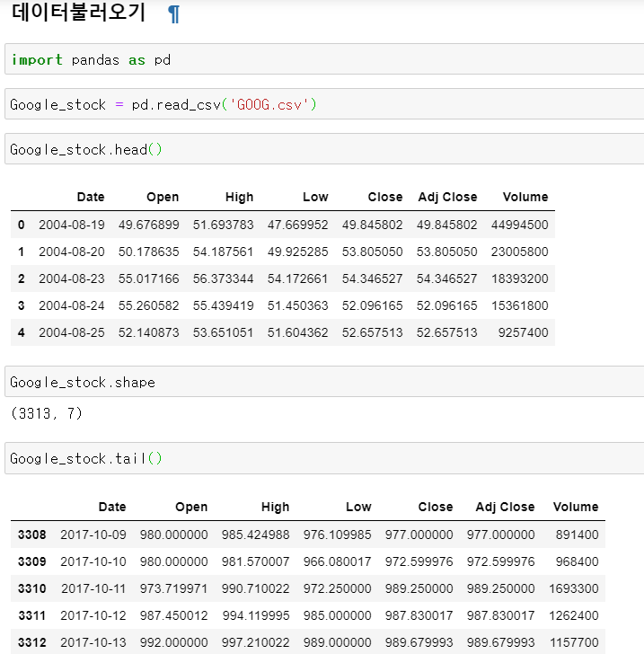Click the date cell 2017-10-12
This screenshot has width=644, height=654.
[x=93, y=615]
